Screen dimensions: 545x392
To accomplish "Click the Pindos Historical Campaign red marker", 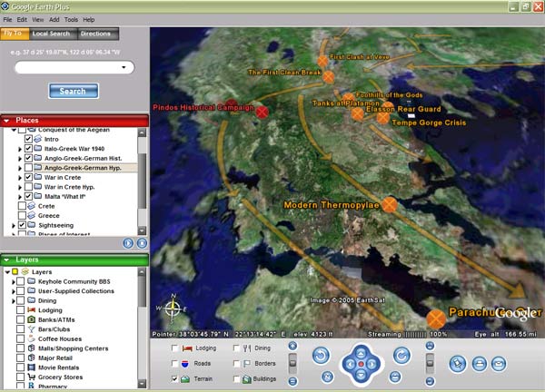I will click(x=263, y=112).
